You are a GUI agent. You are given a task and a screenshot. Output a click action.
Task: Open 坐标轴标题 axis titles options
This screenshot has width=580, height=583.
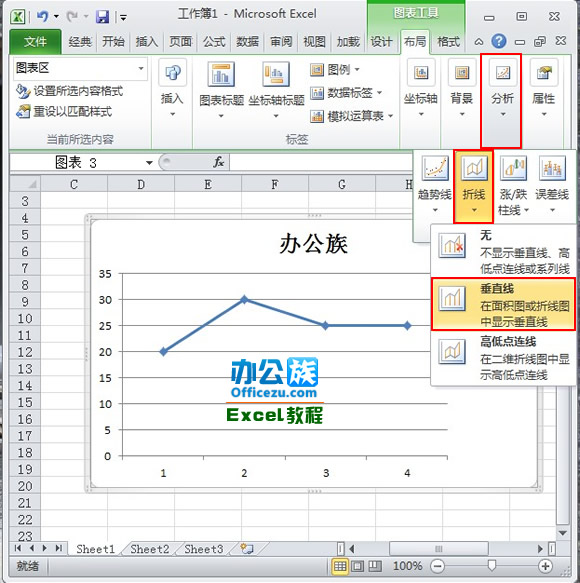pos(276,90)
